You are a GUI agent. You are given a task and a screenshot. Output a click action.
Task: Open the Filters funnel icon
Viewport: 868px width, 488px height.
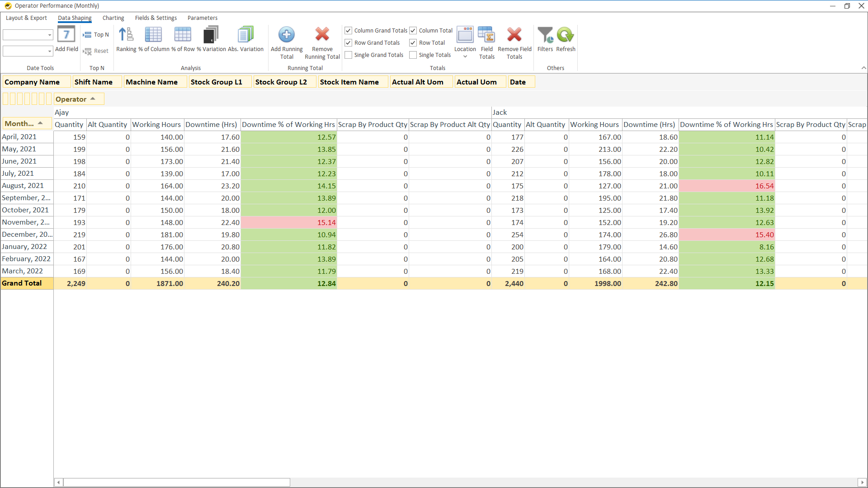[545, 35]
